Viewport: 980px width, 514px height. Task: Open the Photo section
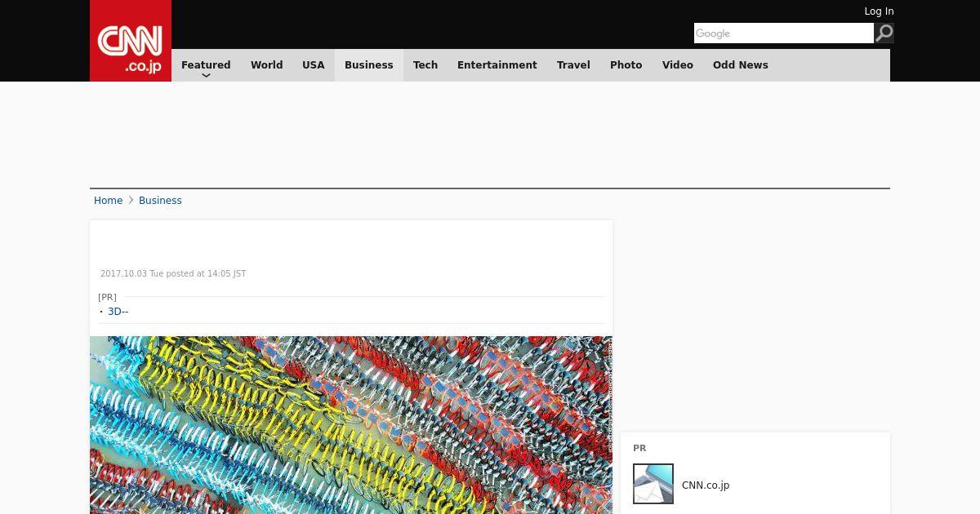click(626, 65)
